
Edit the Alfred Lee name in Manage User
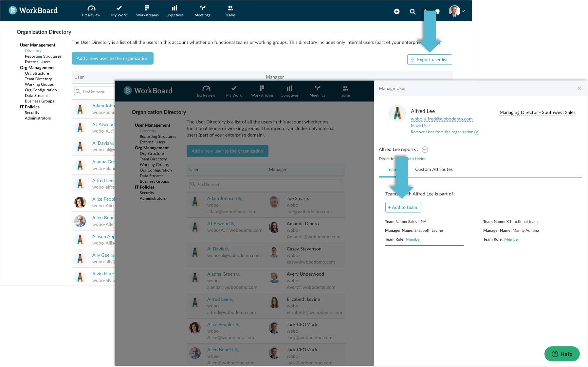tap(423, 111)
